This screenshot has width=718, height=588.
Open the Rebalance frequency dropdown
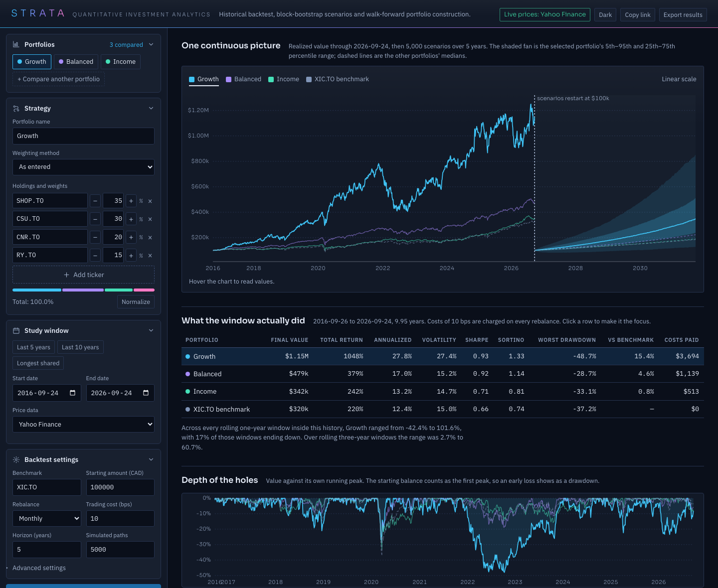click(x=46, y=519)
